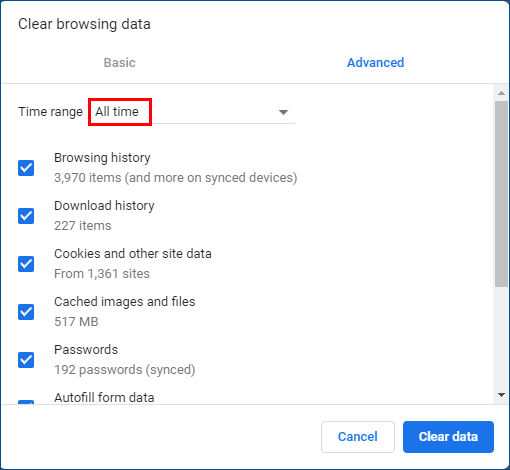Open the Time range dropdown arrow
This screenshot has width=510, height=470.
283,112
